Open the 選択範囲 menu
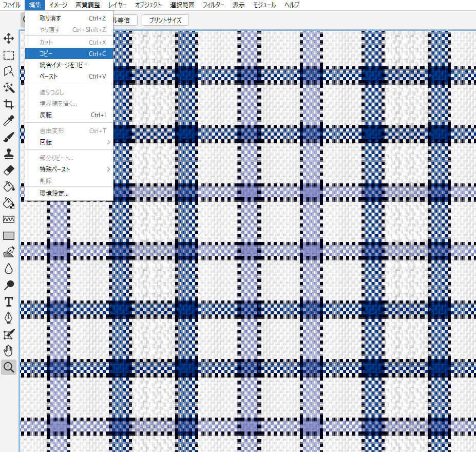 182,5
